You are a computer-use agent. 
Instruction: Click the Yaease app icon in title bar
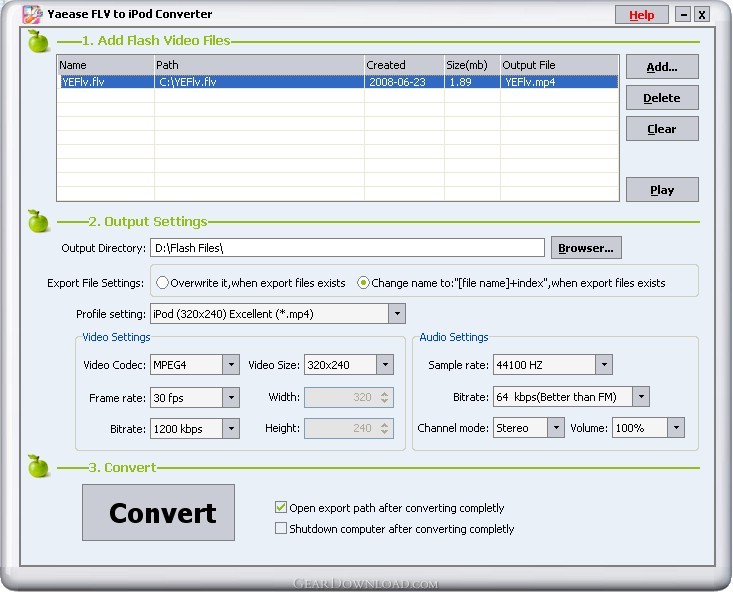32,14
